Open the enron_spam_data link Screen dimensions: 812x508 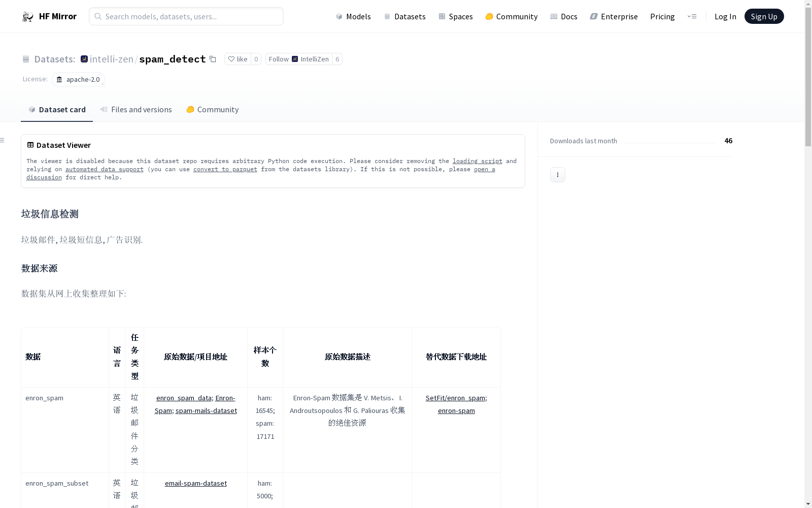pyautogui.click(x=184, y=398)
